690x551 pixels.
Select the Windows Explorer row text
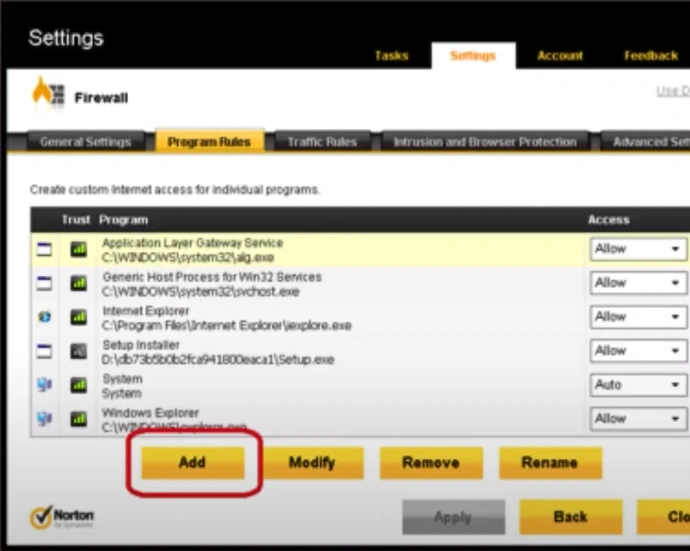[150, 413]
